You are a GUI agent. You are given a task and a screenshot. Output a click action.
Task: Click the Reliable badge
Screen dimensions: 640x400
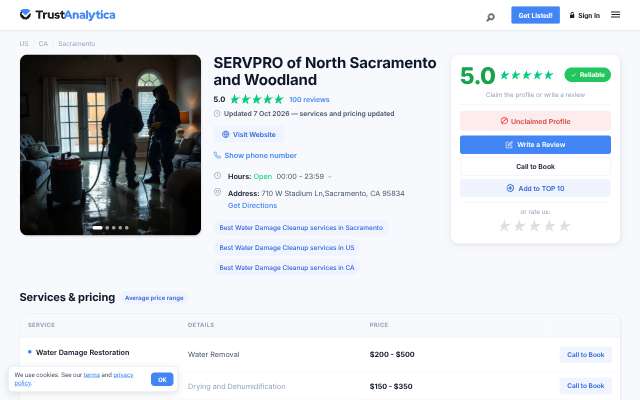587,75
